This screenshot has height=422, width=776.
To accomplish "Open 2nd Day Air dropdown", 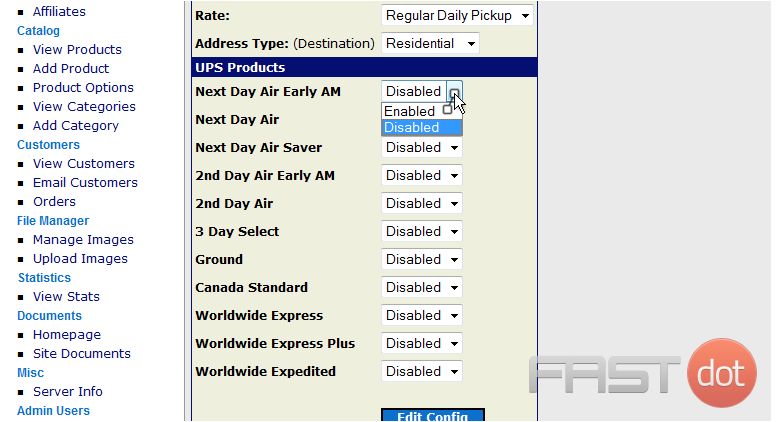I will pyautogui.click(x=422, y=203).
